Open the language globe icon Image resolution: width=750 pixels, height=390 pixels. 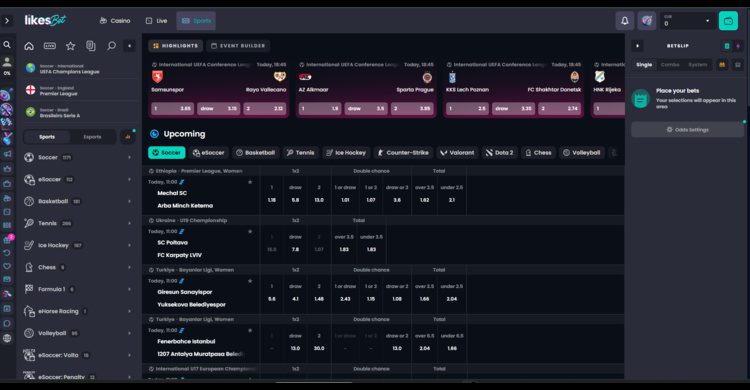coord(7,338)
